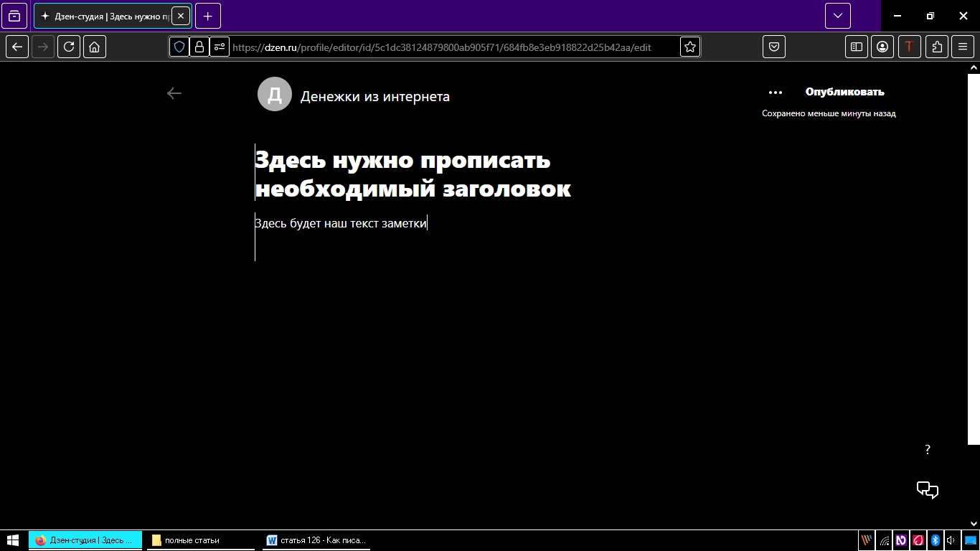The height and width of the screenshot is (551, 980).
Task: Go to the browser home page icon
Action: point(95,47)
